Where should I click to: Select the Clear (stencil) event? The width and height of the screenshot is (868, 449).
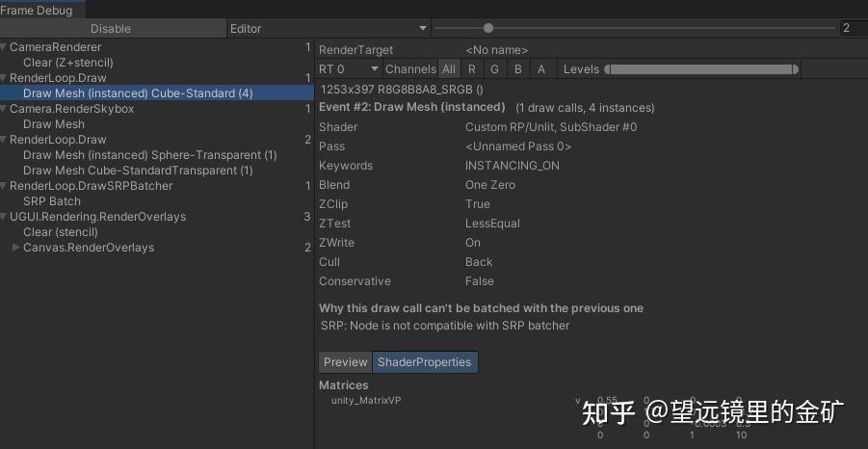pyautogui.click(x=61, y=232)
